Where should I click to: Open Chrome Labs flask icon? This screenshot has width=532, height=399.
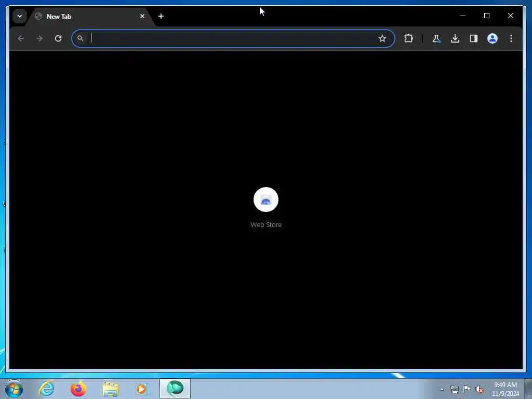point(436,38)
